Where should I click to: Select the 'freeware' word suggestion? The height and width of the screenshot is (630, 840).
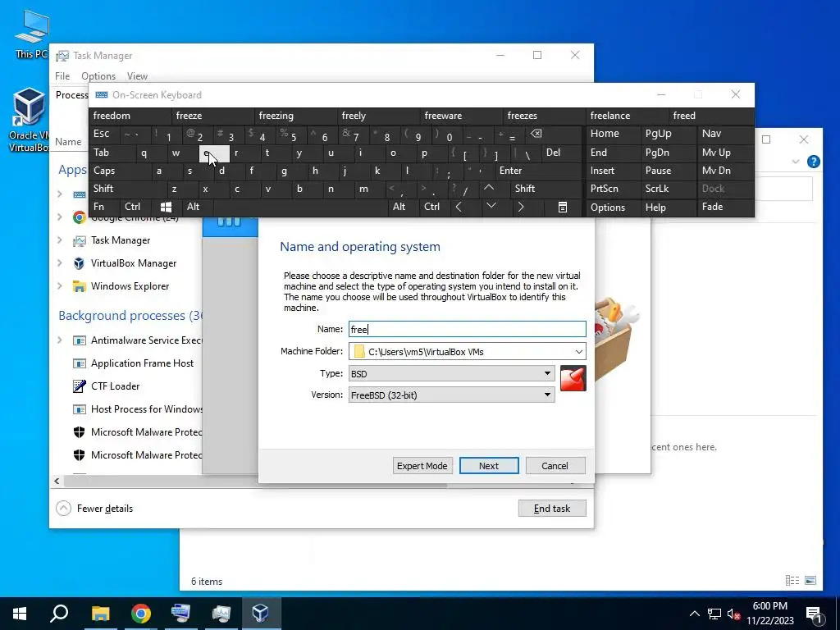click(462, 116)
